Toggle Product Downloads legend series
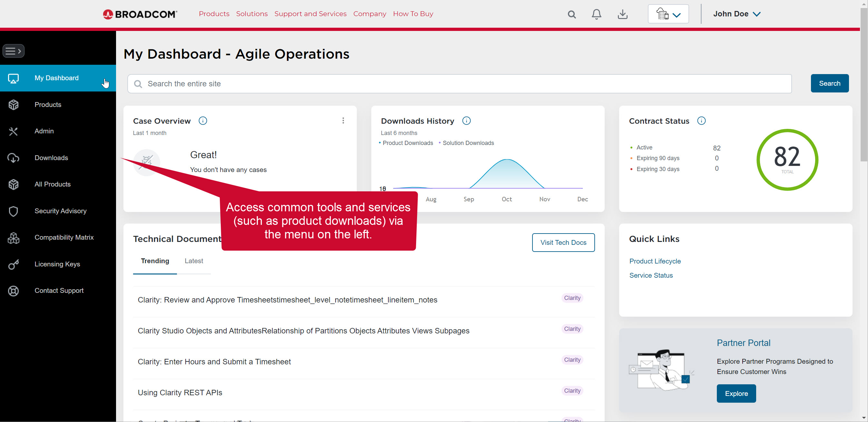Screen dimensions: 868x422 point(407,143)
